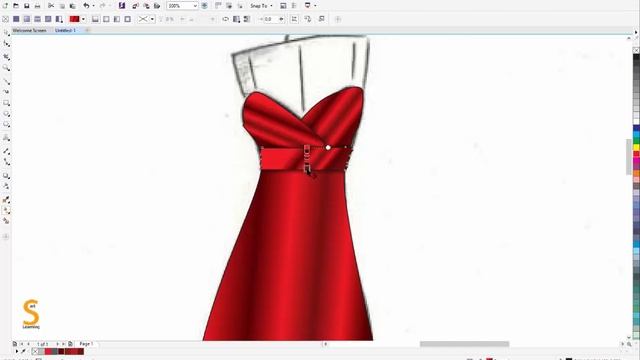
Task: Open document palette flyout arrow
Action: click(x=17, y=351)
